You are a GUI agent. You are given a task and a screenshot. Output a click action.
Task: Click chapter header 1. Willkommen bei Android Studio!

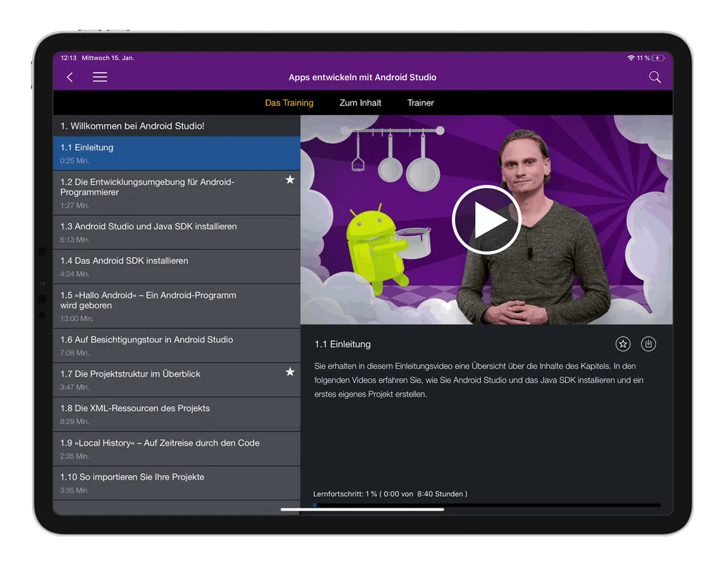click(x=177, y=126)
